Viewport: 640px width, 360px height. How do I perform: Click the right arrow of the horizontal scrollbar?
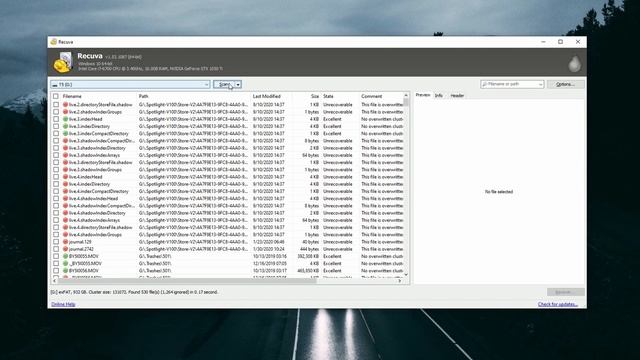pyautogui.click(x=400, y=281)
